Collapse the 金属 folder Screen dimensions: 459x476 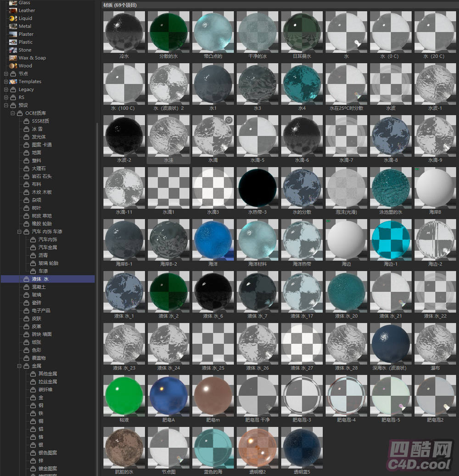pyautogui.click(x=20, y=366)
